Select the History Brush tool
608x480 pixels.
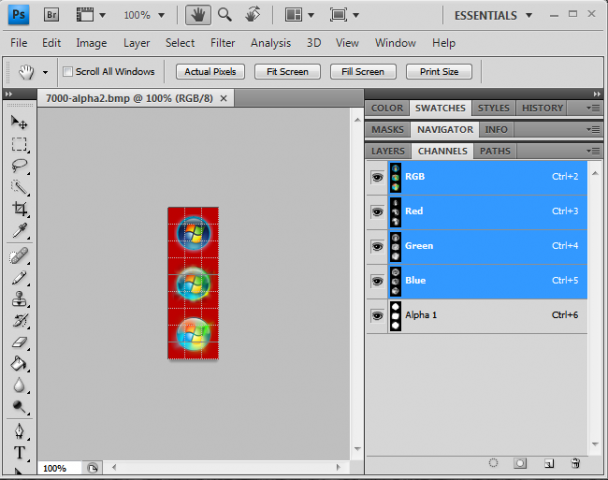[19, 321]
